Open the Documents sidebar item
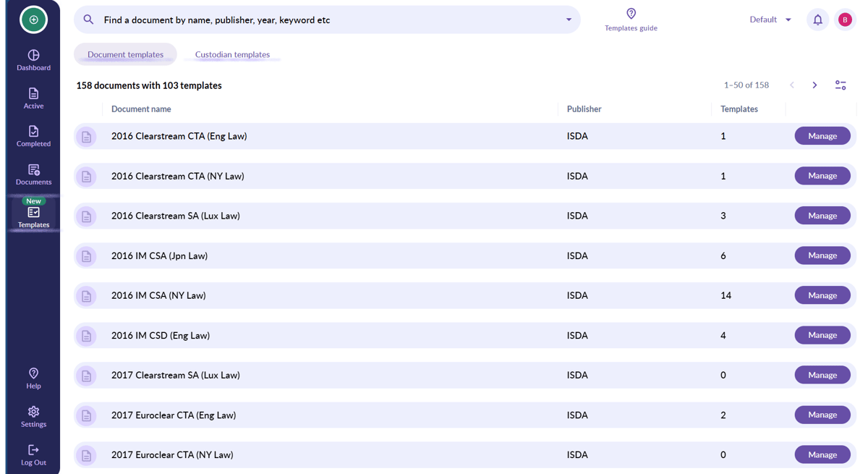 33,174
